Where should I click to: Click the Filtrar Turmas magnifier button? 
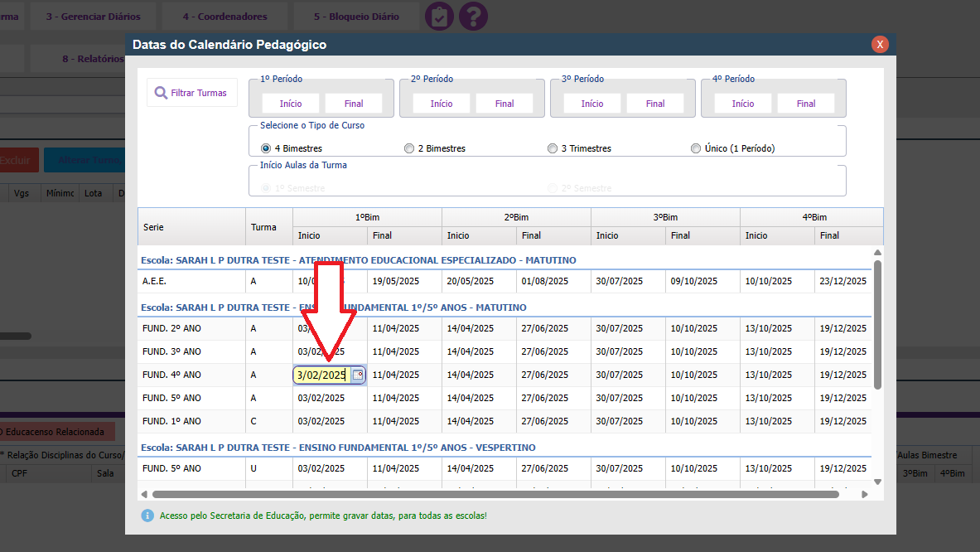[191, 93]
